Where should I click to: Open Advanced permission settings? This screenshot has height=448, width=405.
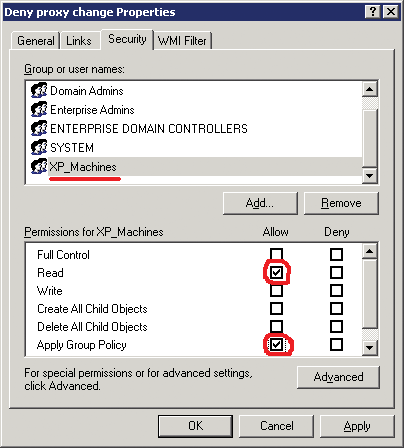338,377
